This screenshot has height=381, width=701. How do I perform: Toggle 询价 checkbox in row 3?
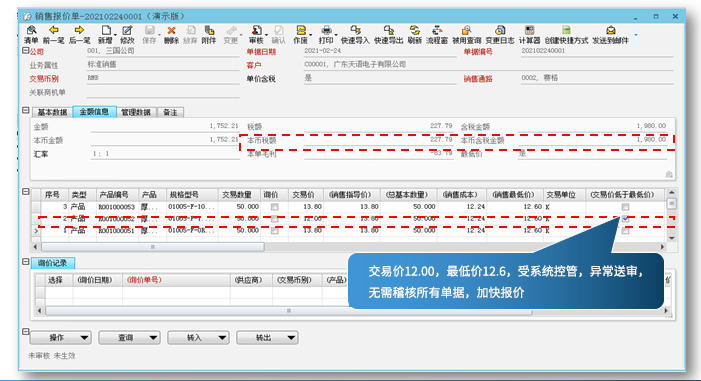pyautogui.click(x=274, y=207)
